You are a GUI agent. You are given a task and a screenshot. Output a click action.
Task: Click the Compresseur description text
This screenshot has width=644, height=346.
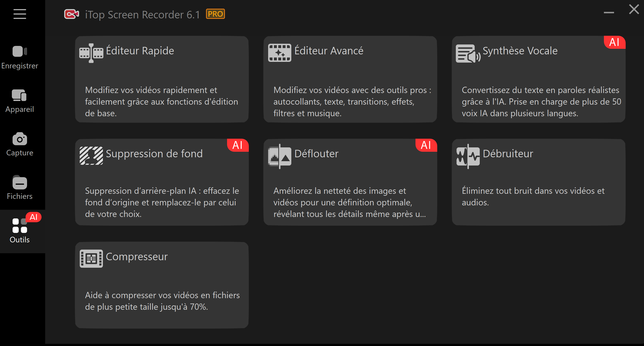tap(162, 301)
